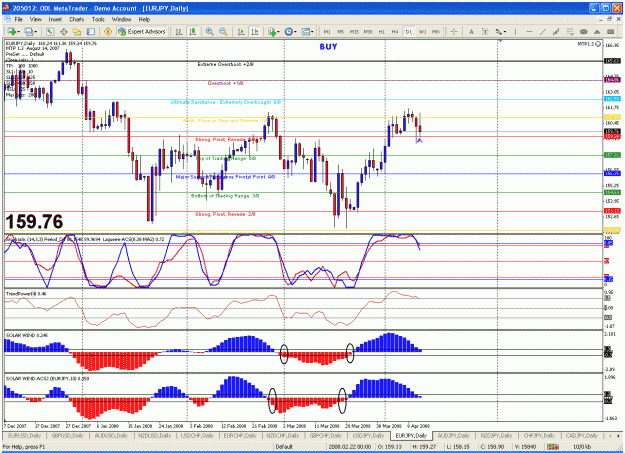Switch to Bar Chart display icon
The image size is (625, 453).
179,32
